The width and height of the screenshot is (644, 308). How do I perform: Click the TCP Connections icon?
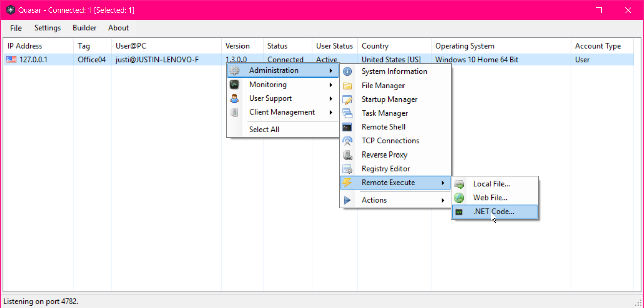347,141
